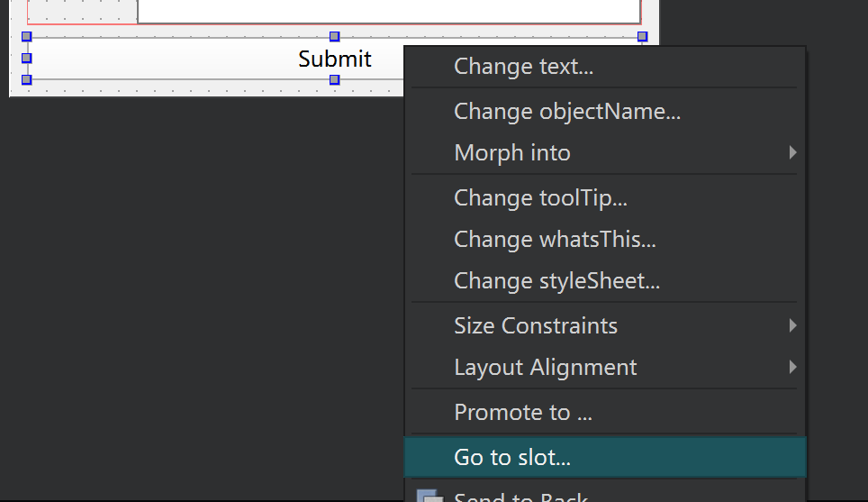Click the top-right selection handle of Submit

coord(642,37)
